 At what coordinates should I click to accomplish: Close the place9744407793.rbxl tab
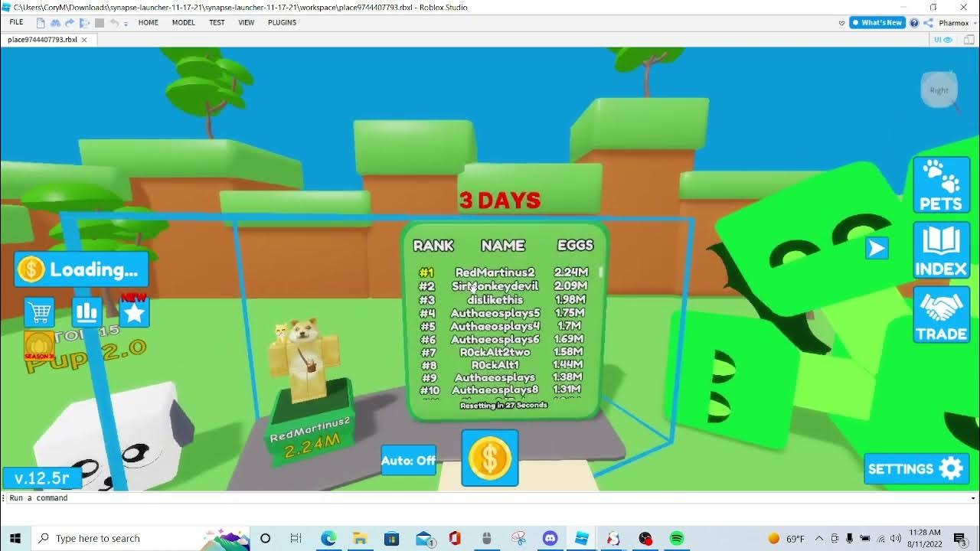coord(84,40)
